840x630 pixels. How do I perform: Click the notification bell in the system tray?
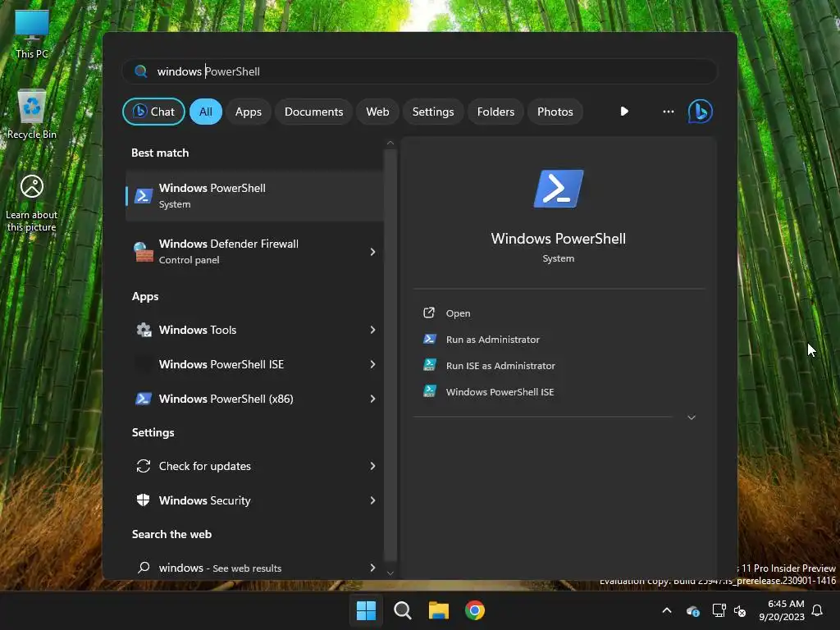817,610
